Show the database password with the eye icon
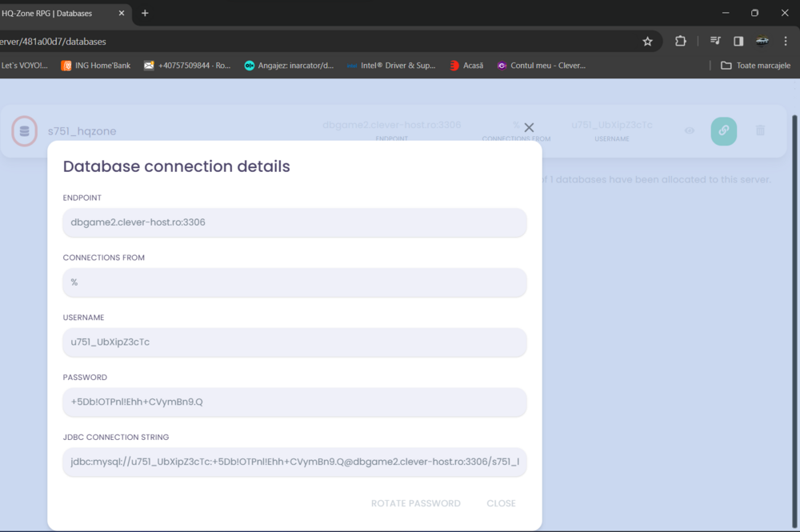The image size is (800, 532). coord(690,130)
